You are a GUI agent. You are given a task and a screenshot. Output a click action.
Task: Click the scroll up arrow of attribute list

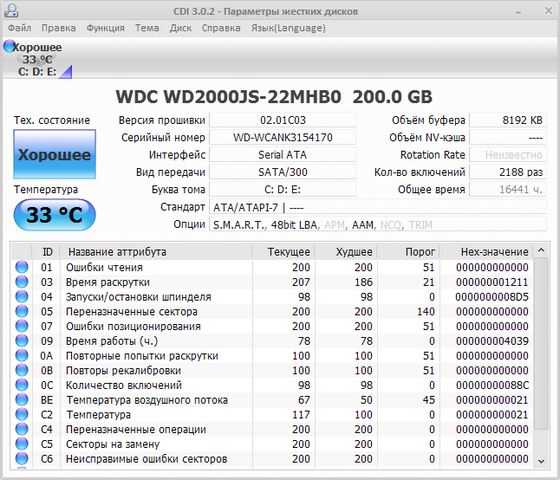(x=541, y=250)
